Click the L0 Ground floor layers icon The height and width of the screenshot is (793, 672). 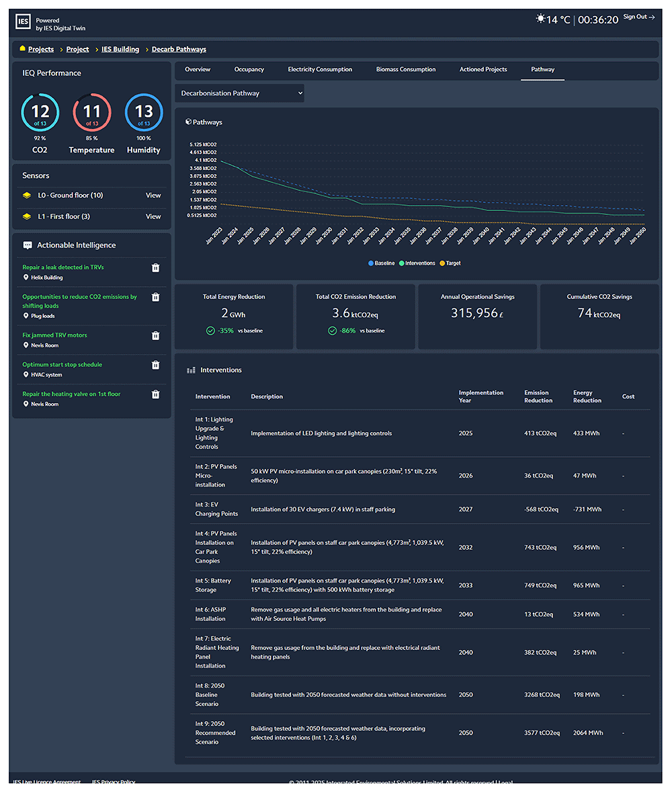click(x=27, y=195)
